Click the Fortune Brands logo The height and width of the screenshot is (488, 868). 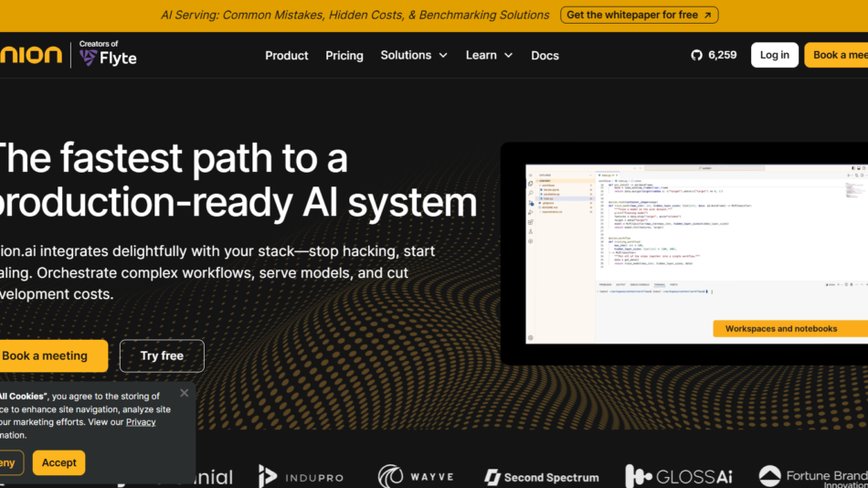click(x=813, y=476)
